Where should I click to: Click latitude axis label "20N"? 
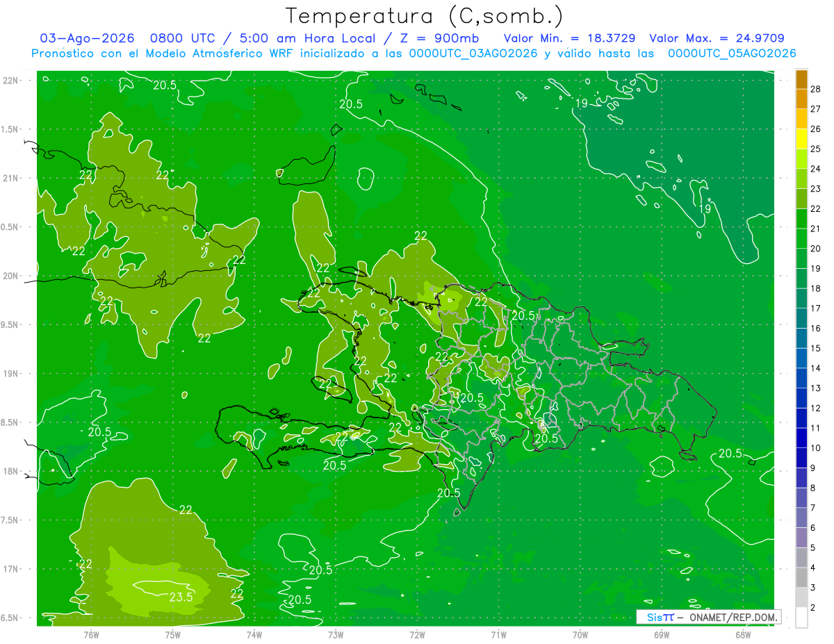point(10,276)
